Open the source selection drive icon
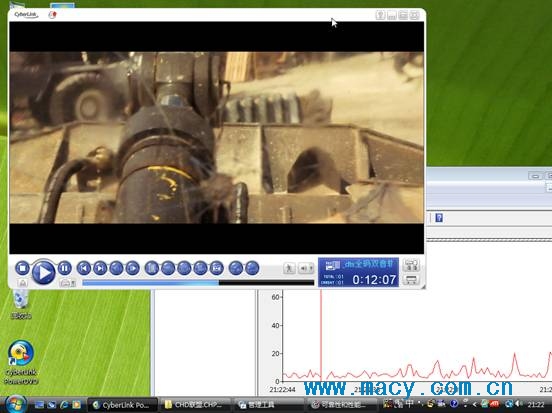The height and width of the screenshot is (413, 552). (x=68, y=283)
